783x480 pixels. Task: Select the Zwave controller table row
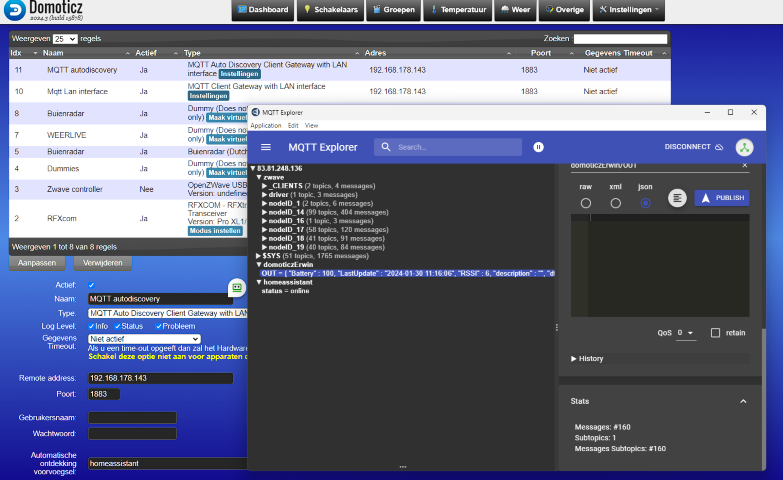tap(129, 189)
